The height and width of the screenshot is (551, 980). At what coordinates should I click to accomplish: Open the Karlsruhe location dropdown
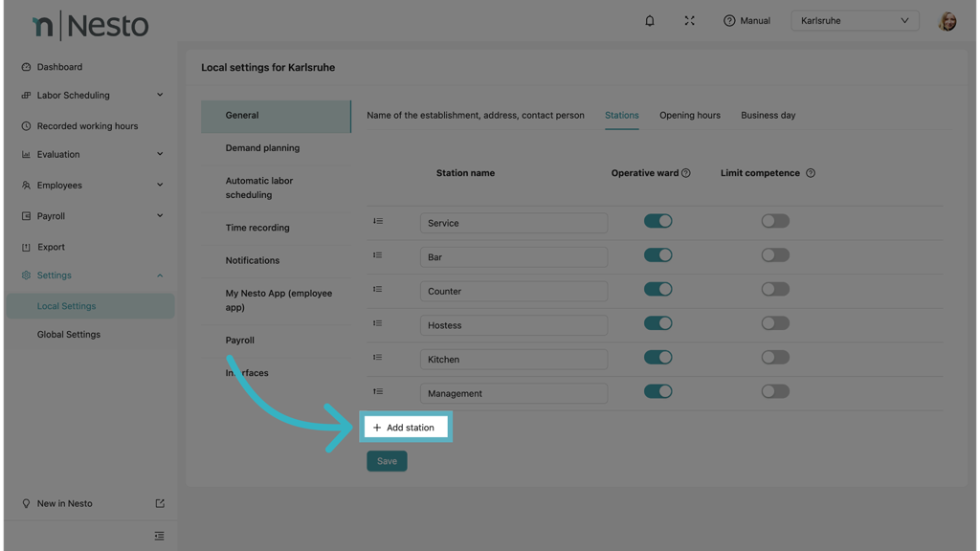click(855, 21)
